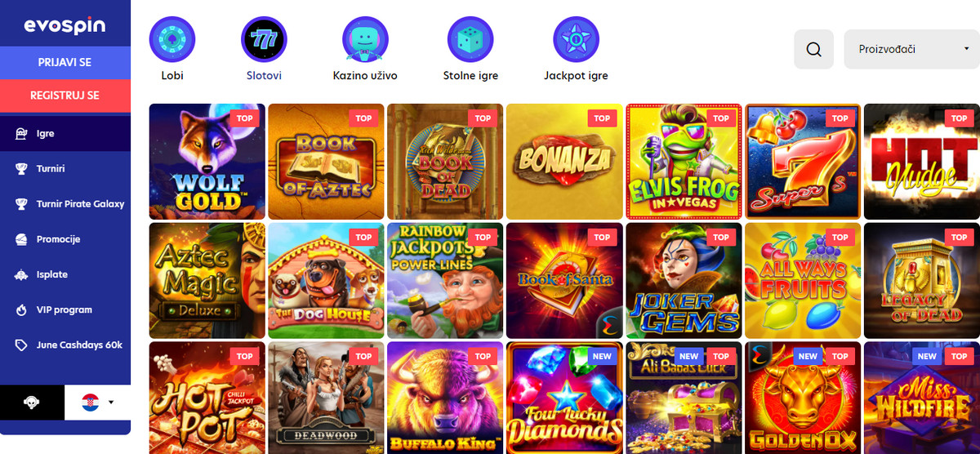Click the support headset icon in sidebar

32,402
